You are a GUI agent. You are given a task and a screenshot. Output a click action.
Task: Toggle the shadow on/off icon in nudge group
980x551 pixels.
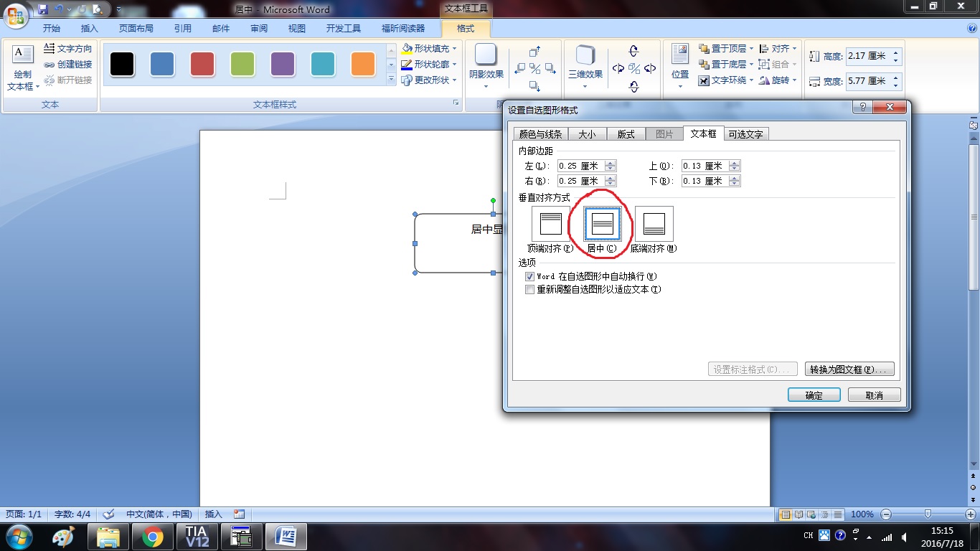534,69
